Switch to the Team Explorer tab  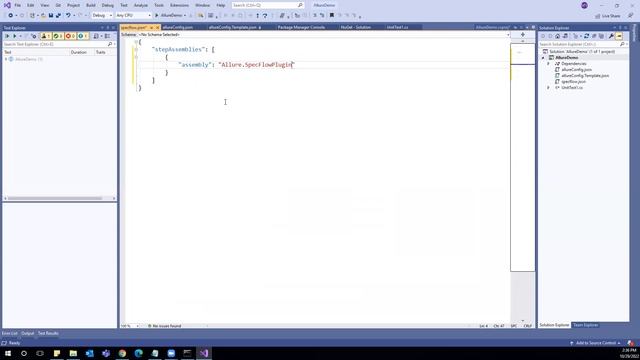585,325
